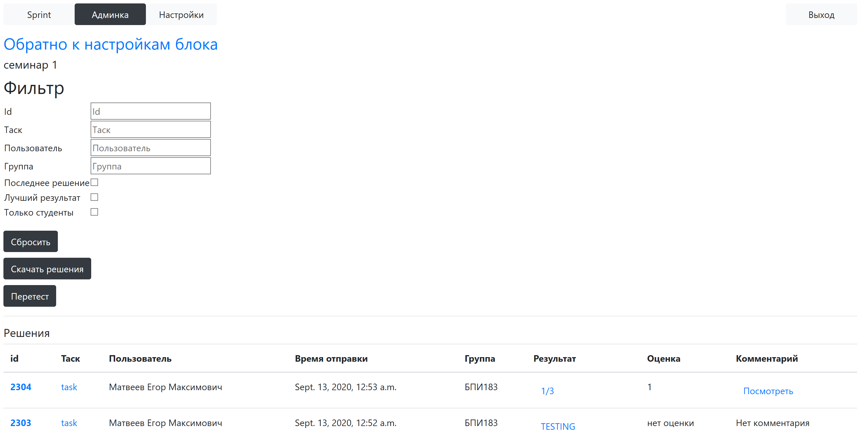Click Посмотреть to view the comment
This screenshot has height=442, width=868.
[768, 391]
